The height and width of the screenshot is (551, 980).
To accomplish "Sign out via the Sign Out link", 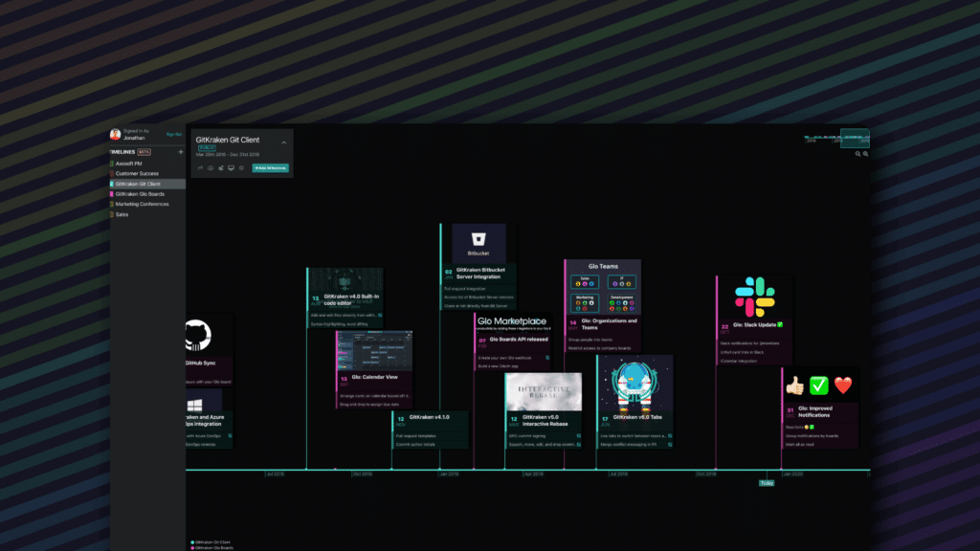I will pos(174,134).
